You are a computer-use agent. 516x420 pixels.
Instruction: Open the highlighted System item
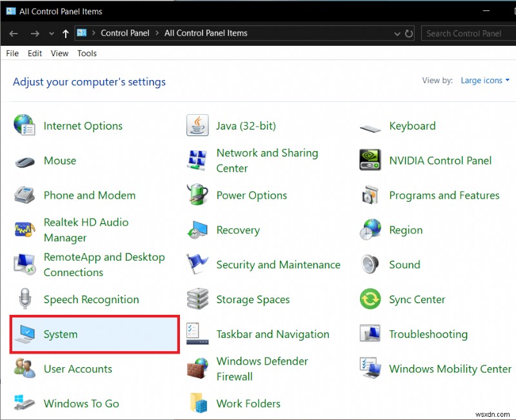point(61,334)
